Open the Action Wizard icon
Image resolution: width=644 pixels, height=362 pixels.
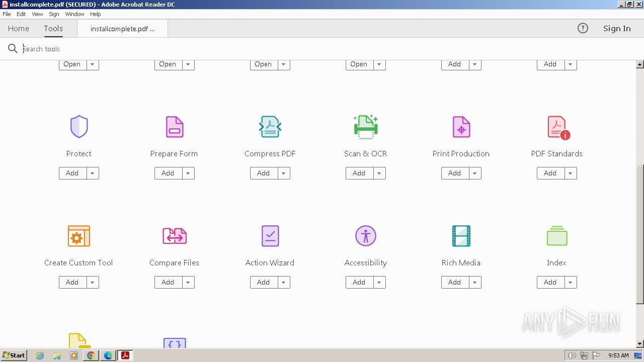(x=270, y=236)
